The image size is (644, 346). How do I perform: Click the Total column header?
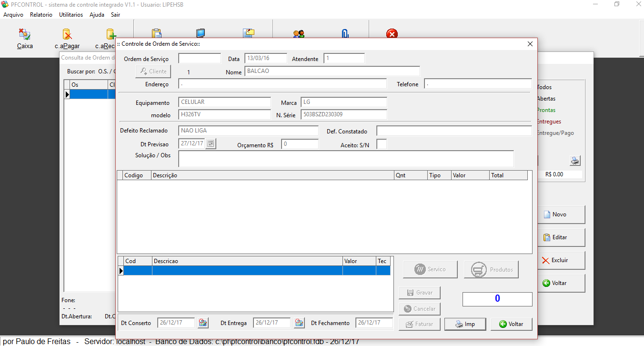(x=508, y=175)
